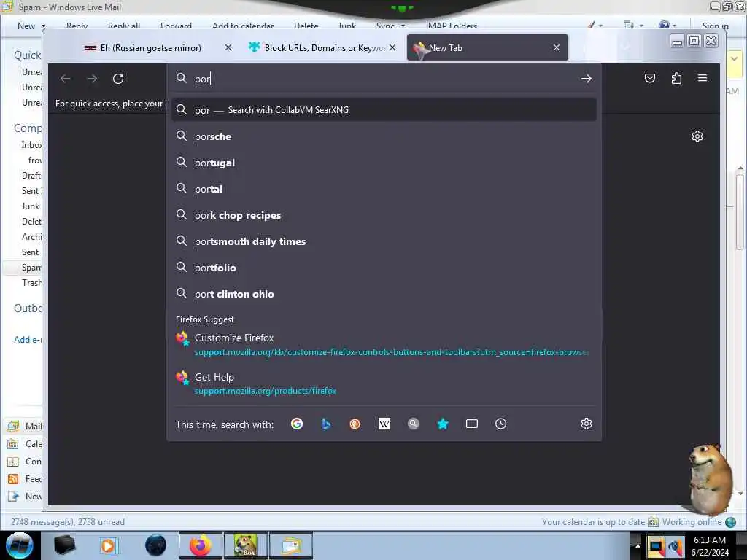
Task: Search history with the clock icon
Action: tap(500, 424)
